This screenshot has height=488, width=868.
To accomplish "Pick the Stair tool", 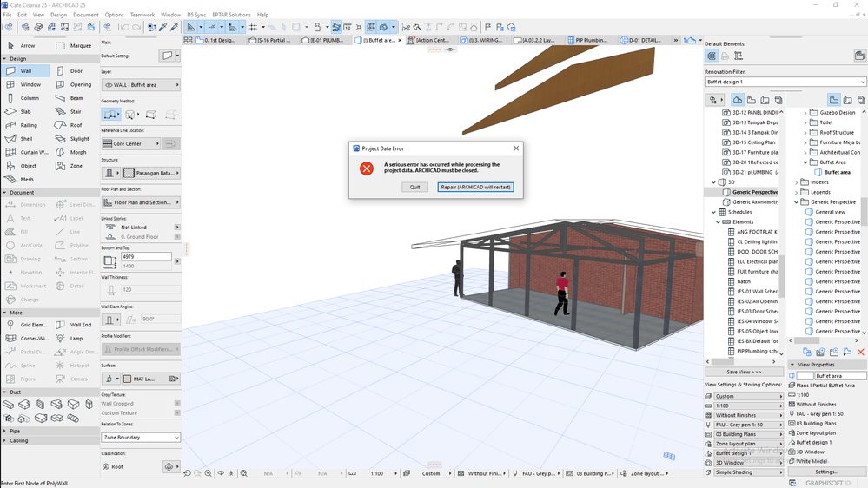I will [x=76, y=112].
